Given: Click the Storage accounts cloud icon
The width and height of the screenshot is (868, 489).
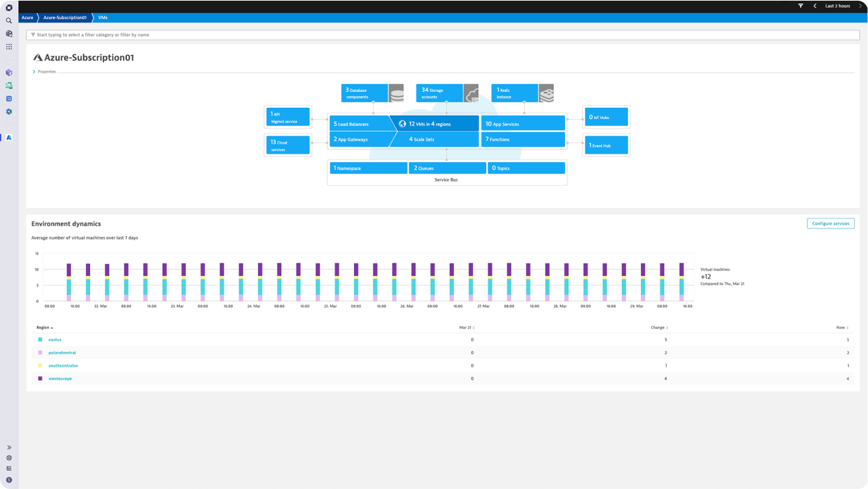Looking at the screenshot, I should 471,93.
